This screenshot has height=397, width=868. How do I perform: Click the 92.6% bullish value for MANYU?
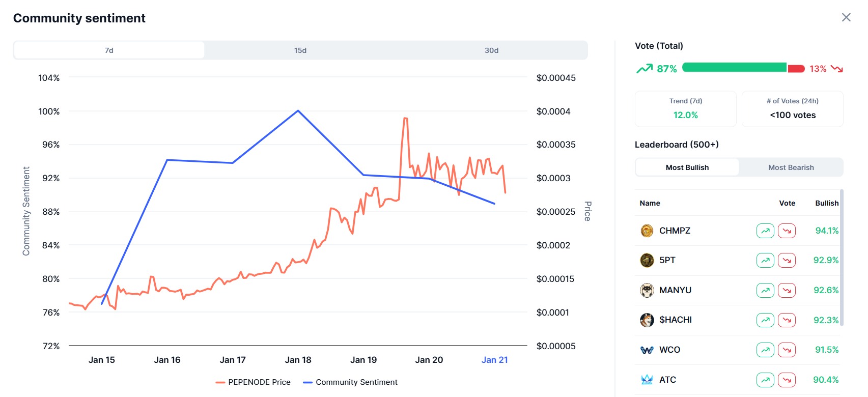pos(826,290)
